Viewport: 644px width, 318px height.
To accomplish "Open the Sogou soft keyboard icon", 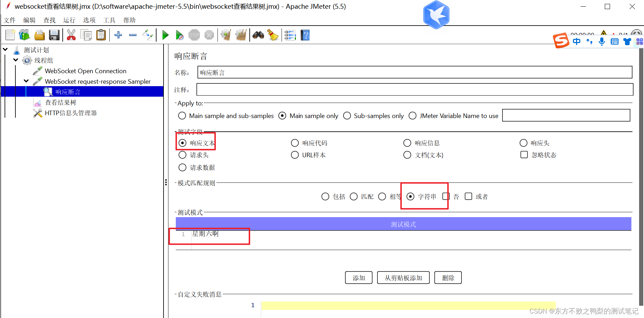I will click(x=614, y=42).
